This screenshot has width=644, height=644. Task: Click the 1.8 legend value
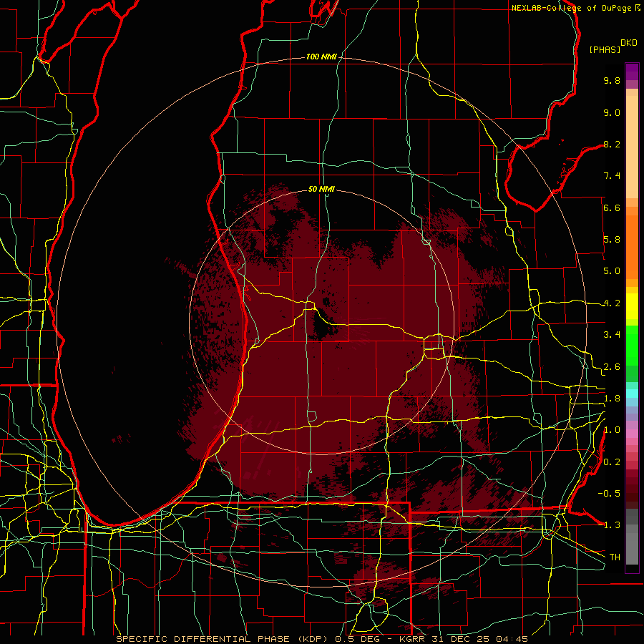(612, 399)
